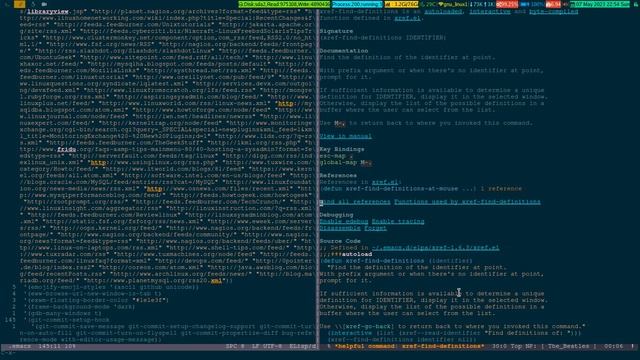Click the '(exwm-floating-border-color' line

pos(96,300)
